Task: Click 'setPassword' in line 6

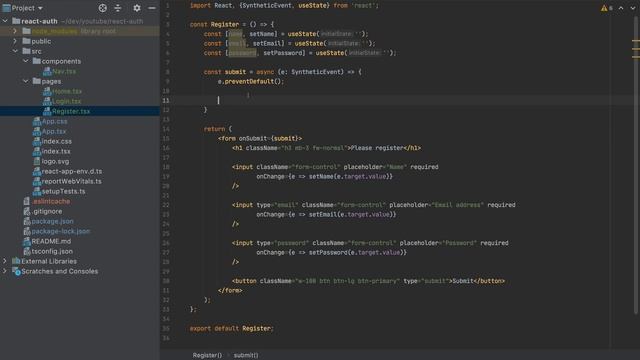Action: coord(282,53)
